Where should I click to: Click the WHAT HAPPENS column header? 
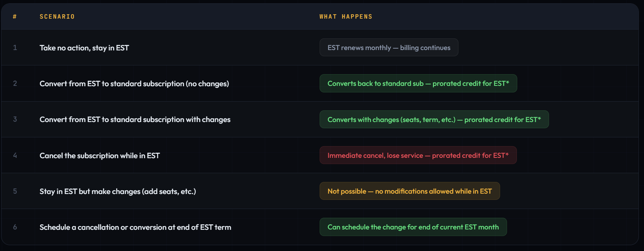click(x=346, y=17)
